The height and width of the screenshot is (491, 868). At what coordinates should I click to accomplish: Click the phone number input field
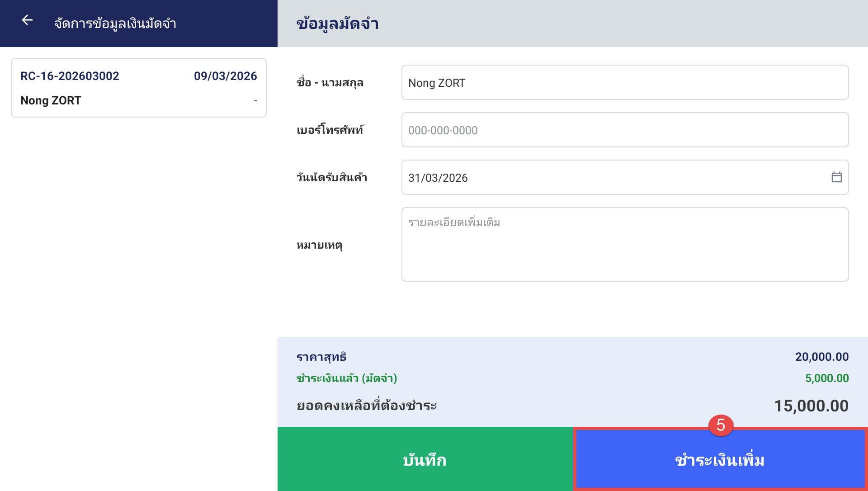625,130
